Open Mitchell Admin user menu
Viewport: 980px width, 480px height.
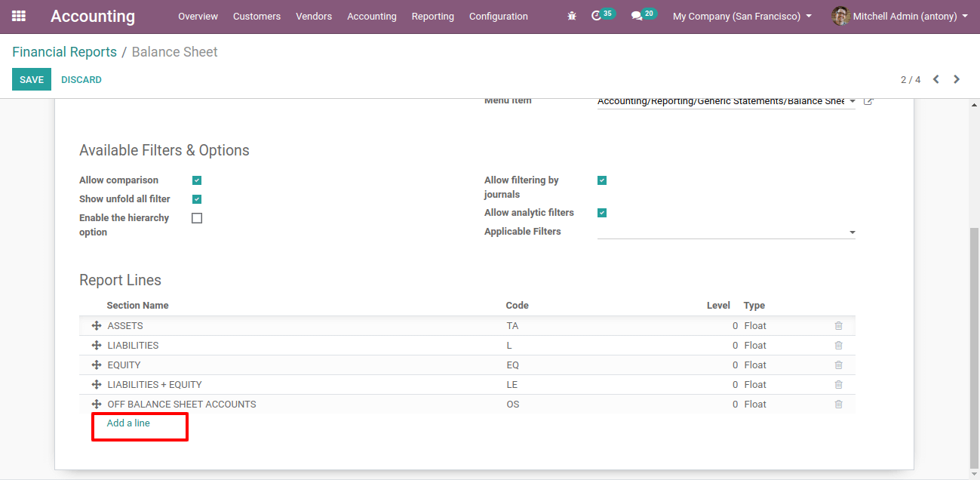[x=899, y=16]
